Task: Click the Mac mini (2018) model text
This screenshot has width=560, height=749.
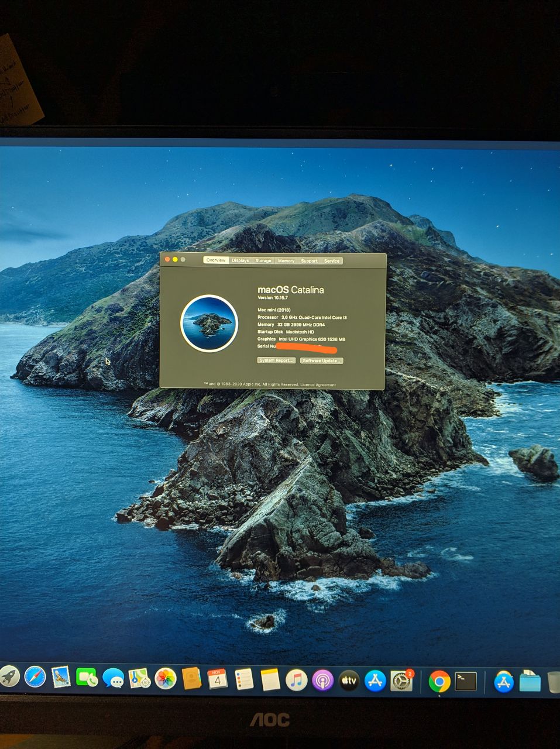Action: (x=274, y=310)
